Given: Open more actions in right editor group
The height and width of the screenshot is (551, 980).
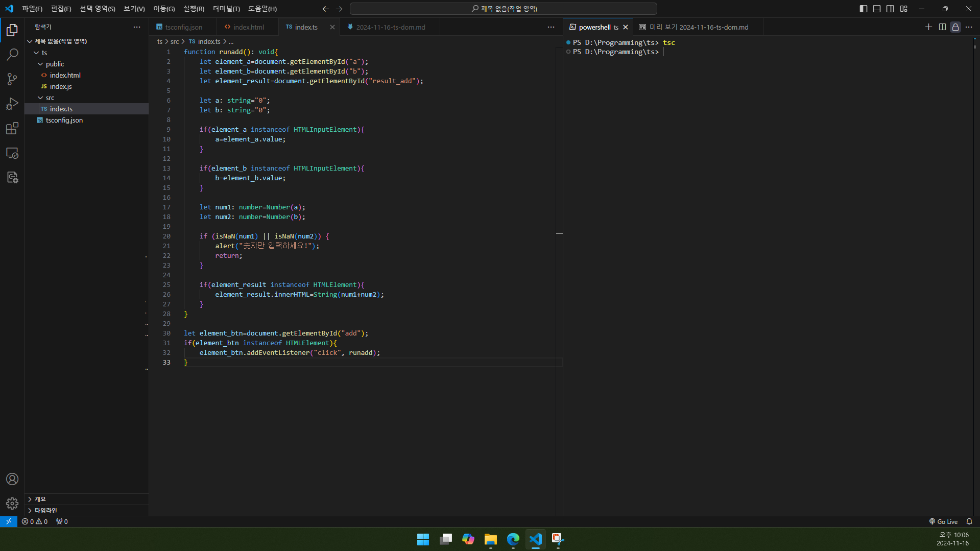Looking at the screenshot, I should (x=969, y=27).
